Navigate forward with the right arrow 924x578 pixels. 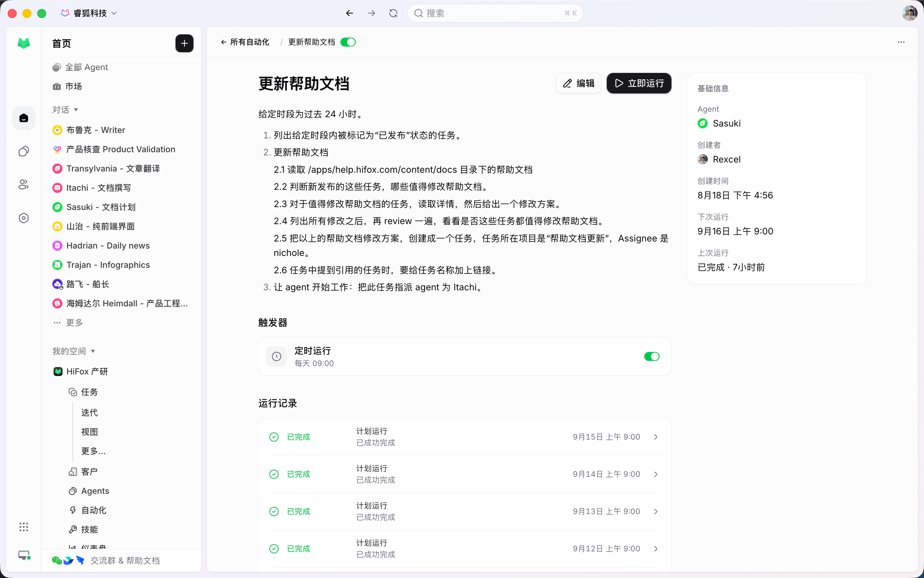point(372,13)
